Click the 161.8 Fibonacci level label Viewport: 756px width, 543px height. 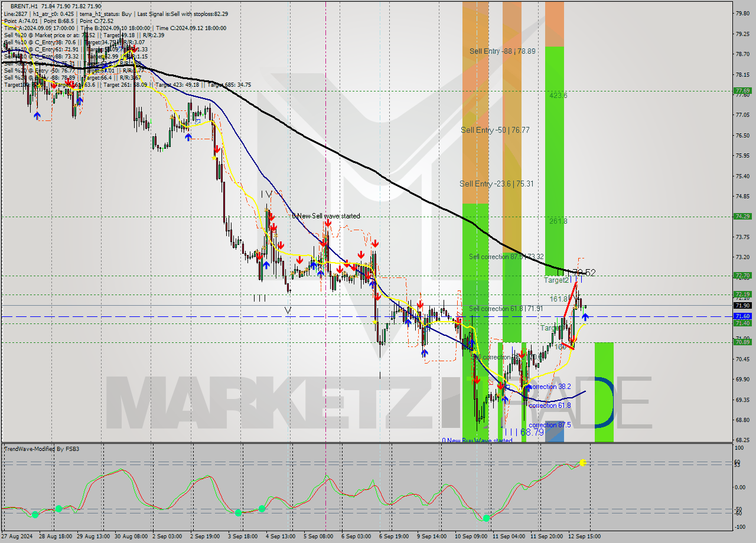coord(558,299)
